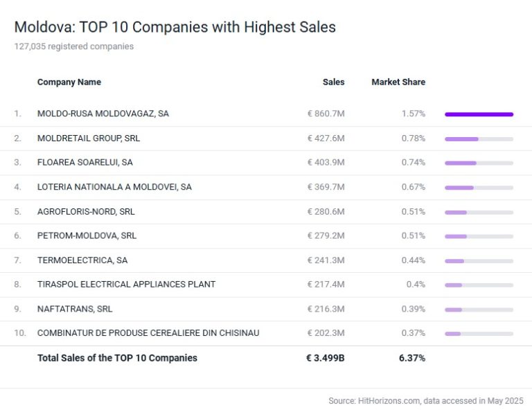Click sales value € 279.2M
The width and height of the screenshot is (532, 412).
pos(326,235)
